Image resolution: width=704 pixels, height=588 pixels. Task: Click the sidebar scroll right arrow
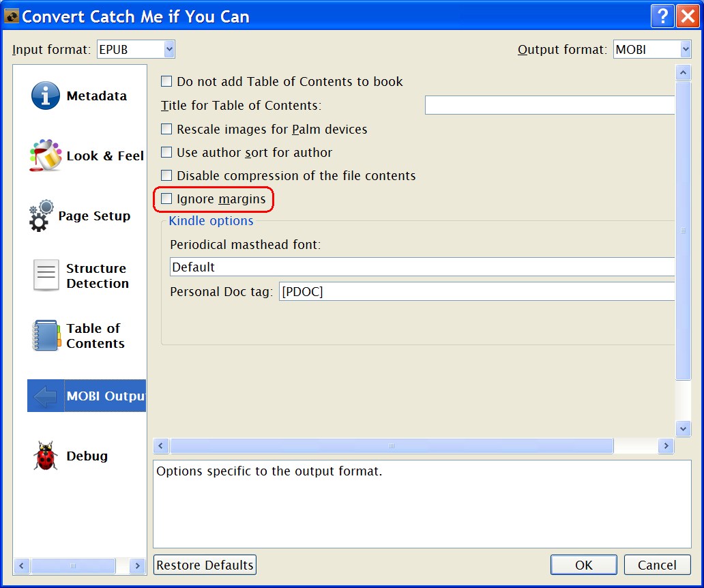tap(137, 565)
